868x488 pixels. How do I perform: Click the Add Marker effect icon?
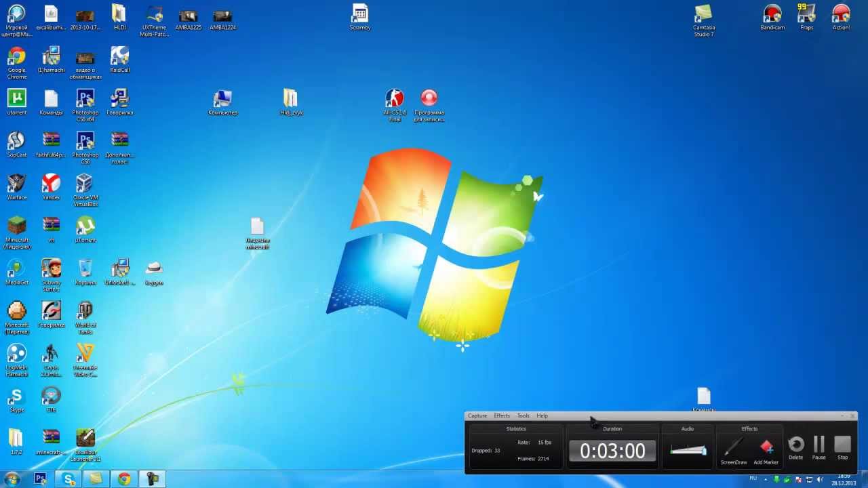(766, 450)
